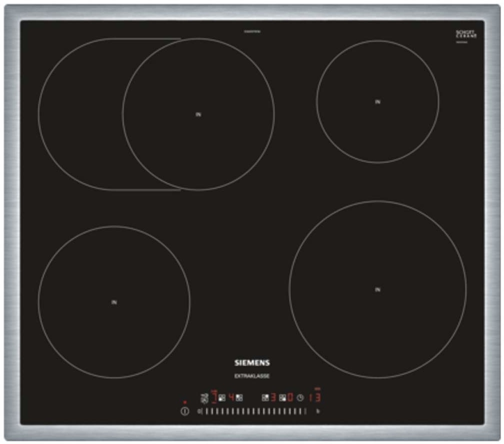Tap the SCHOTT CERAN logo
The height and width of the screenshot is (444, 504).
coord(466,34)
